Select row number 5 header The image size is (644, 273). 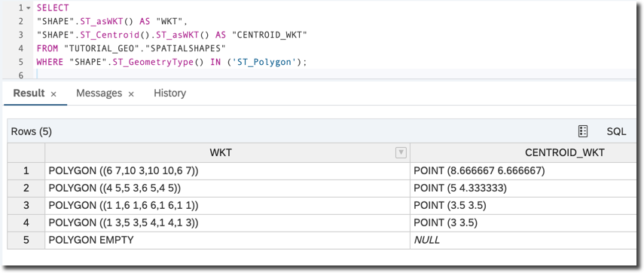click(26, 240)
